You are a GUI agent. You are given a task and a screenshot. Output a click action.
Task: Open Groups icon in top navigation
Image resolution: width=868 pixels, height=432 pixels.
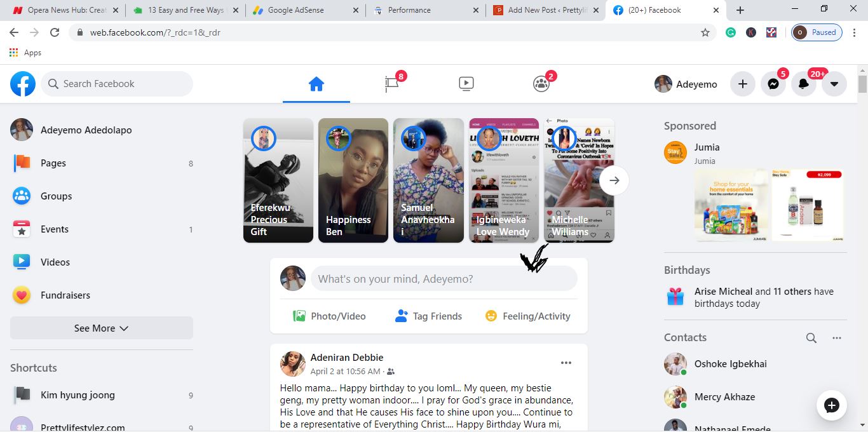[x=541, y=84]
